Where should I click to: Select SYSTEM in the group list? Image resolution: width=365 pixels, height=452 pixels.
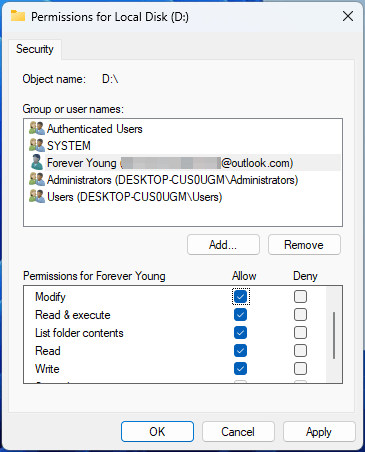(x=69, y=146)
